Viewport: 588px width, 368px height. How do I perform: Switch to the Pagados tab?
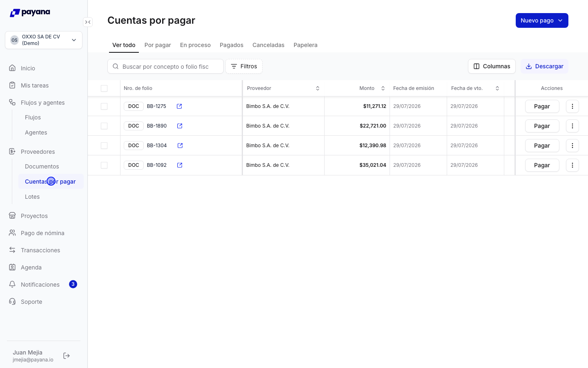click(x=232, y=45)
